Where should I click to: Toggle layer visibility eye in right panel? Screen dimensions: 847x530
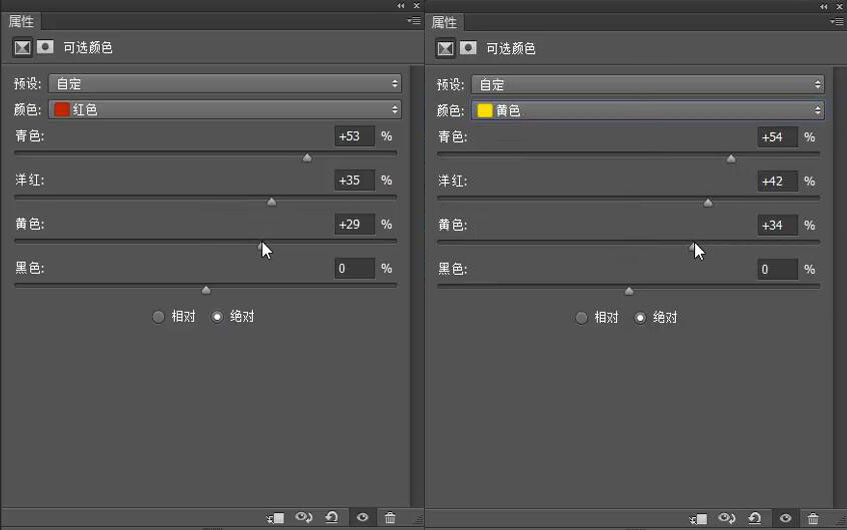click(785, 519)
